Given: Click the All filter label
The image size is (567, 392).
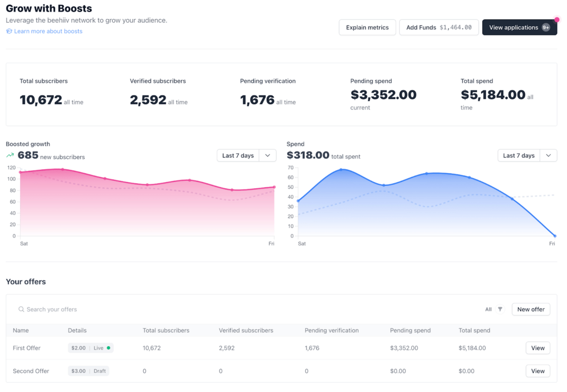Looking at the screenshot, I should tap(488, 309).
